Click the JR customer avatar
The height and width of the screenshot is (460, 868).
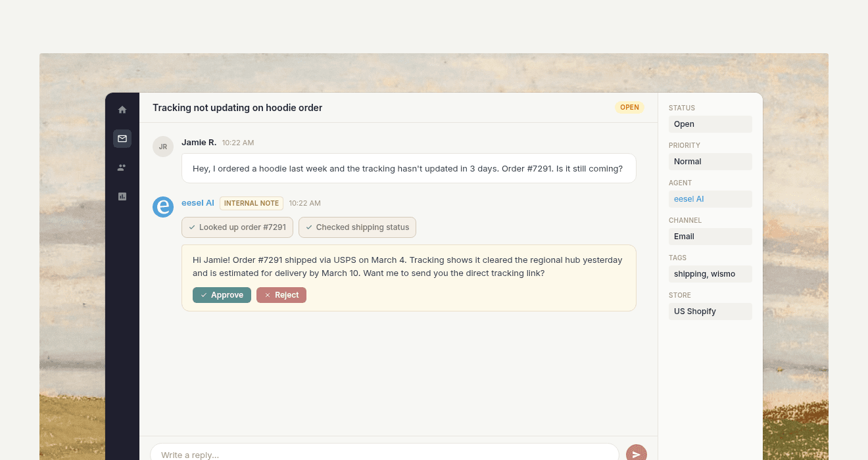pos(163,147)
